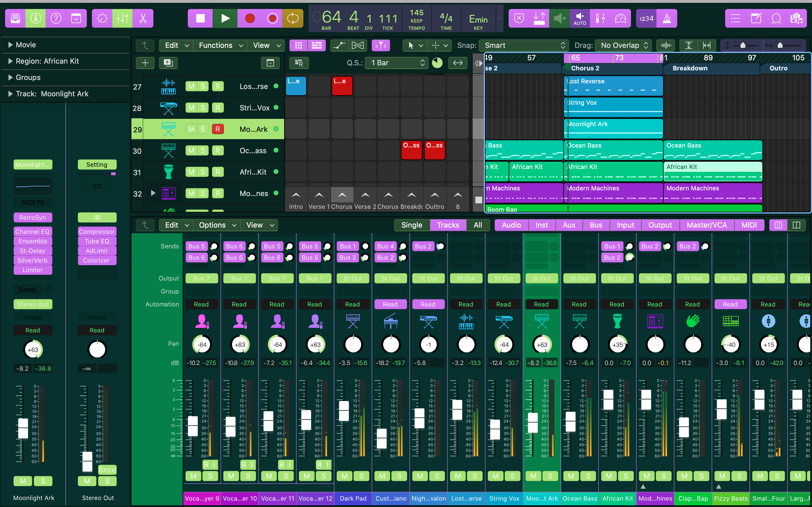
Task: Open the Drag No Overlap dropdown
Action: click(623, 45)
